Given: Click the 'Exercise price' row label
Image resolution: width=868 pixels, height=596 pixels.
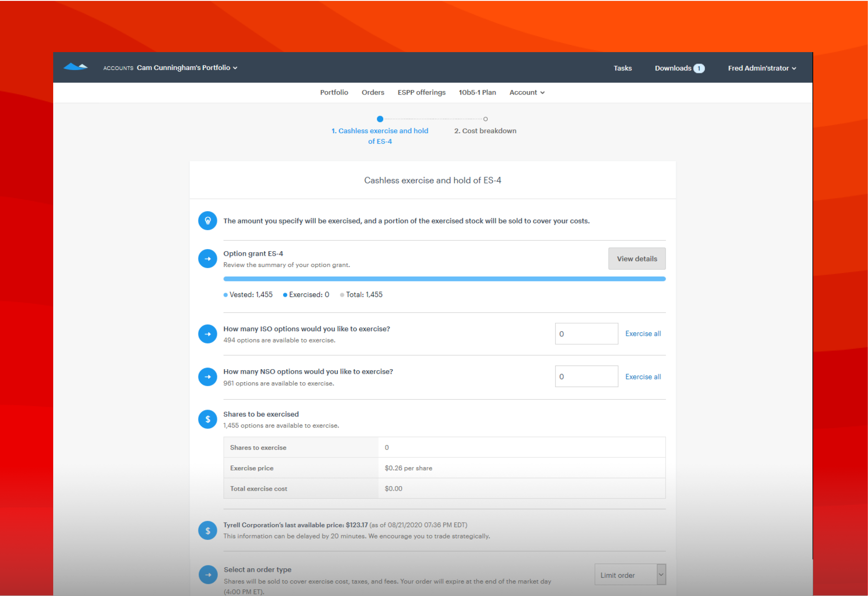Looking at the screenshot, I should coord(252,468).
